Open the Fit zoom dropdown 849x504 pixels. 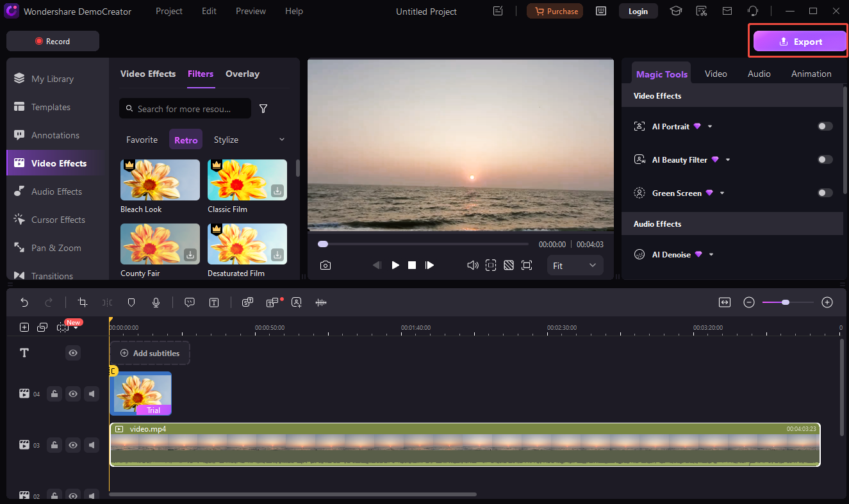575,265
